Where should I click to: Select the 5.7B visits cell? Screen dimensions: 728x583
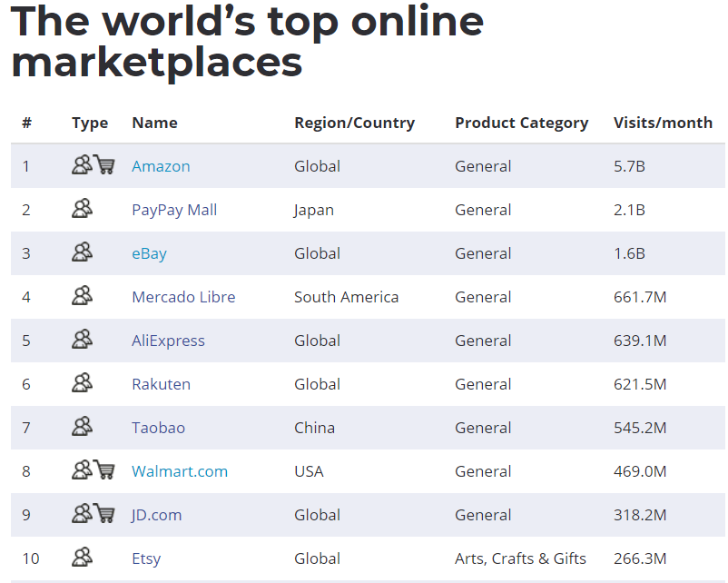click(x=629, y=166)
